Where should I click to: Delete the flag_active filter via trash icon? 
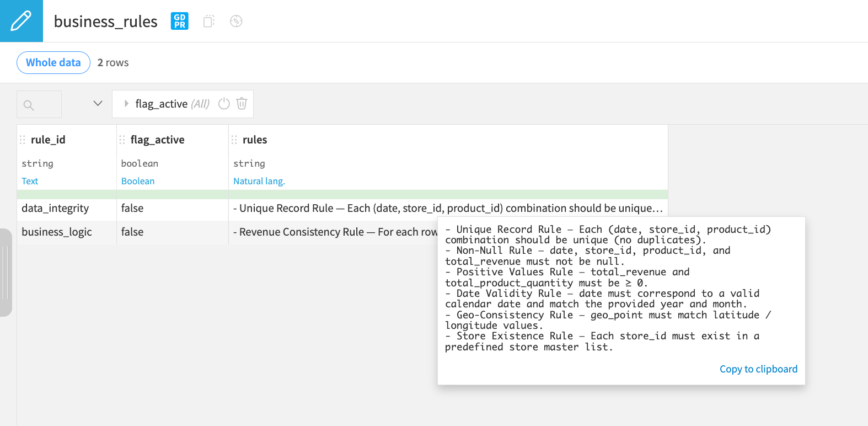tap(242, 104)
